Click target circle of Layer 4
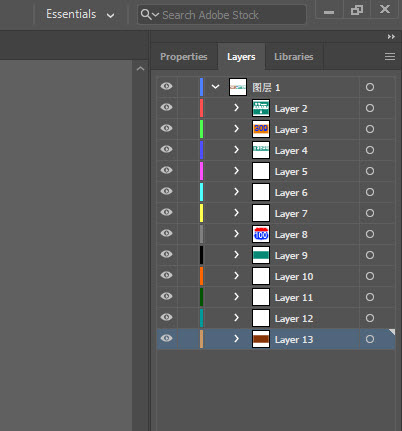402x431 pixels. [x=370, y=150]
